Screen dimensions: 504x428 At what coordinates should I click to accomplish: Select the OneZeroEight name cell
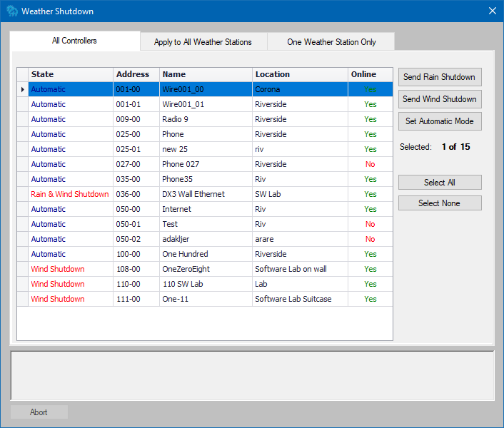pos(206,269)
